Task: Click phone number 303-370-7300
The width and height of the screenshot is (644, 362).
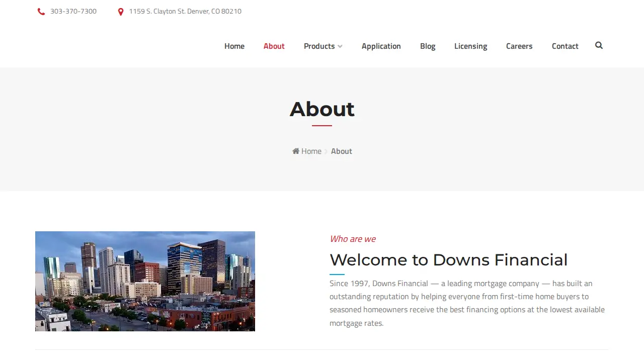Action: (x=73, y=11)
